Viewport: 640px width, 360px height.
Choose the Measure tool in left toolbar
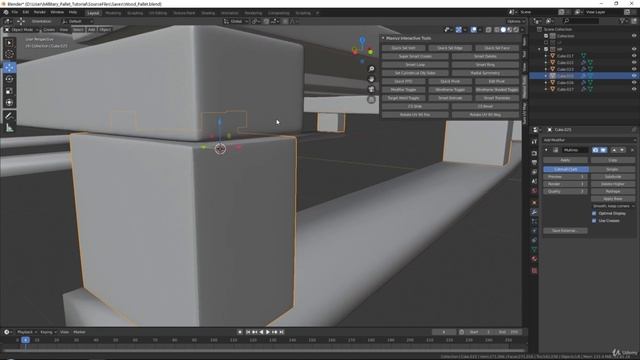(x=9, y=129)
